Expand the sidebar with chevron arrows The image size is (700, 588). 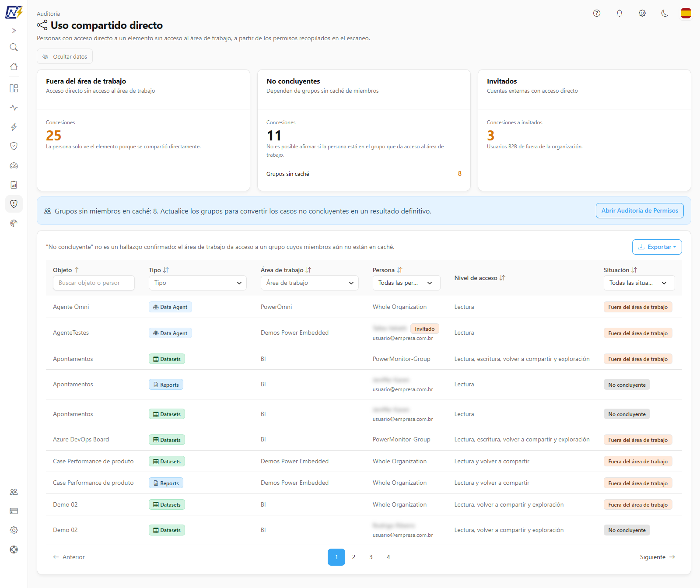click(14, 31)
